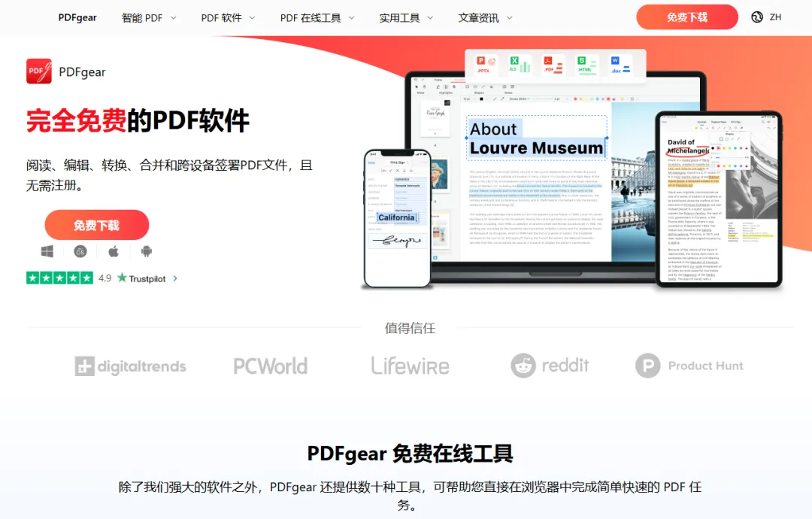This screenshot has width=812, height=519.
Task: Select the Windows platform icon
Action: click(47, 252)
